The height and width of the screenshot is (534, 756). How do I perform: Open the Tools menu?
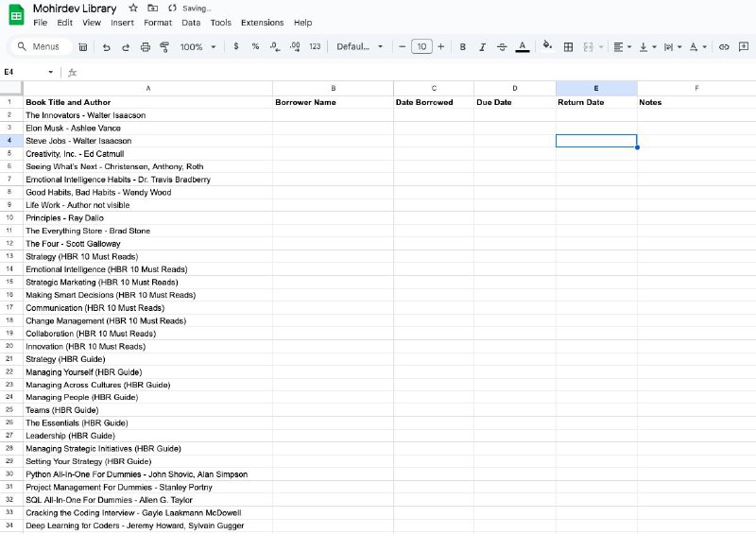coord(221,23)
